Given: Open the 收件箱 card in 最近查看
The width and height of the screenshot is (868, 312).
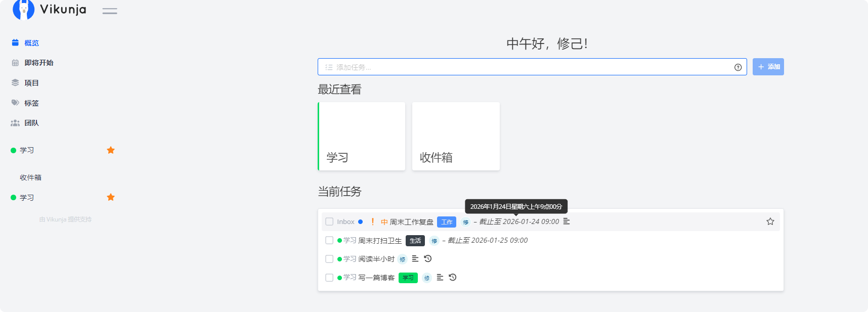Looking at the screenshot, I should point(456,137).
